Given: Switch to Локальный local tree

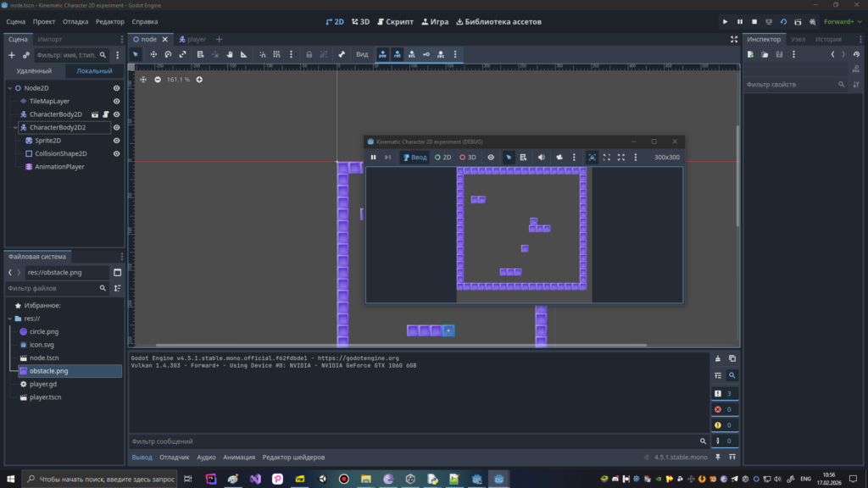Looking at the screenshot, I should (94, 71).
